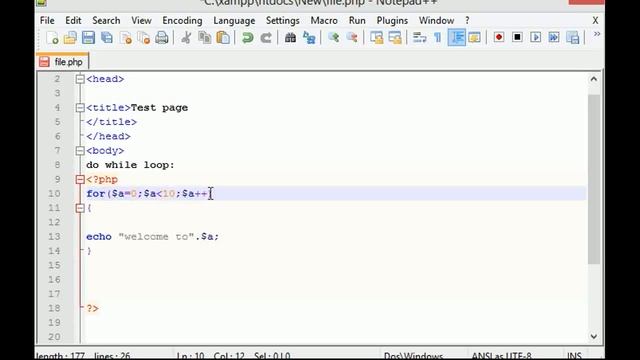
Task: Open the Encoding menu
Action: pyautogui.click(x=182, y=20)
